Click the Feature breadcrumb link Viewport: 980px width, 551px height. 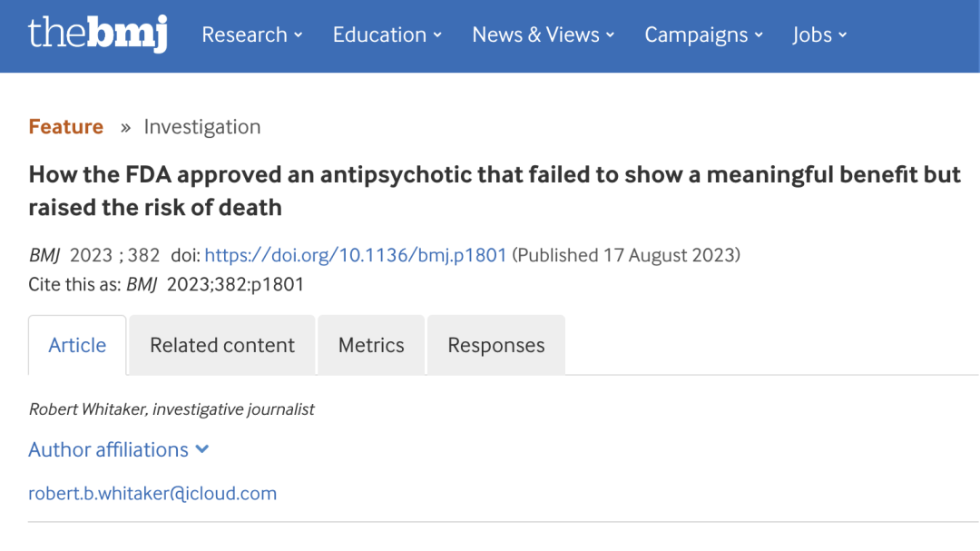point(65,127)
